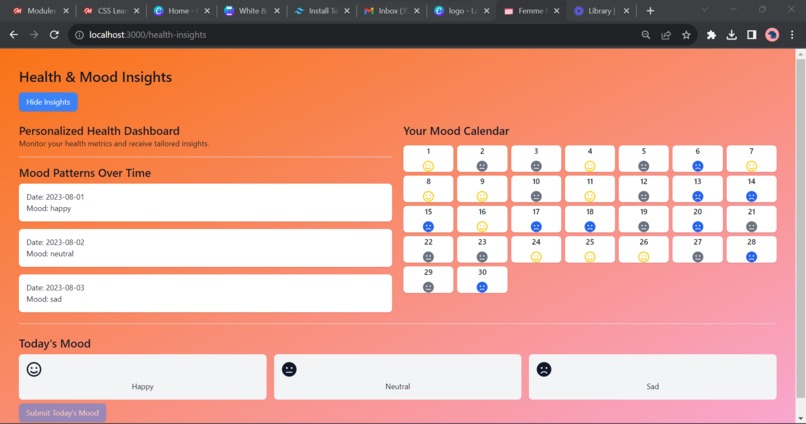Click the happy face on calendar day 16
The height and width of the screenshot is (424, 806).
point(482,227)
